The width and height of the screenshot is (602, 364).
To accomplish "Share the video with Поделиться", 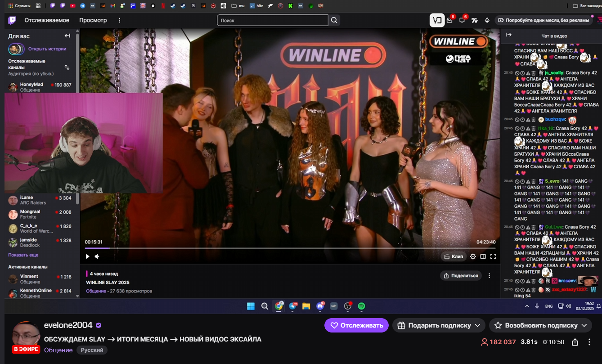I will pos(461,275).
